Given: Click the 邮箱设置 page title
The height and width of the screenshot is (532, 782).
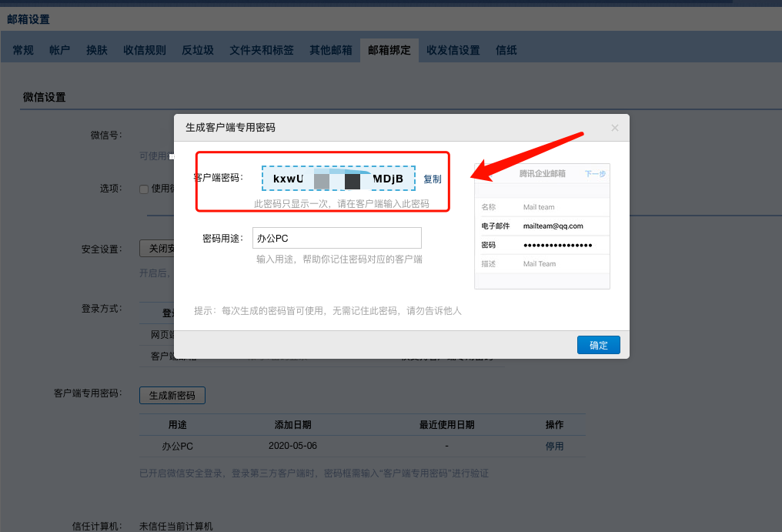Looking at the screenshot, I should (28, 19).
